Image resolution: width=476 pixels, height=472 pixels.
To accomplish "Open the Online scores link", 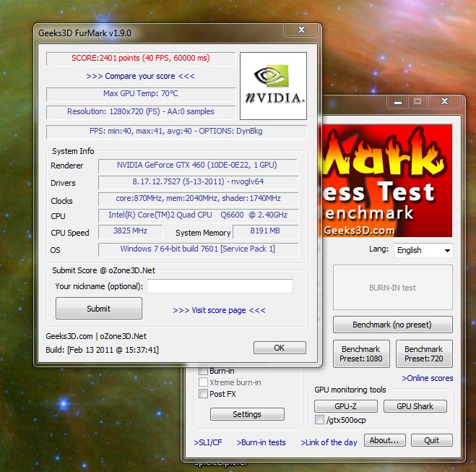I will click(x=427, y=378).
